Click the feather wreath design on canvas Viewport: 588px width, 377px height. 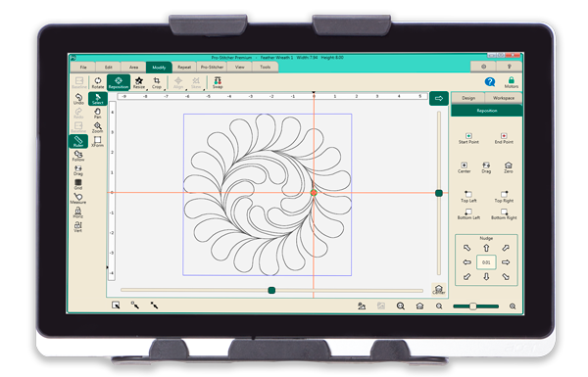[x=268, y=195]
